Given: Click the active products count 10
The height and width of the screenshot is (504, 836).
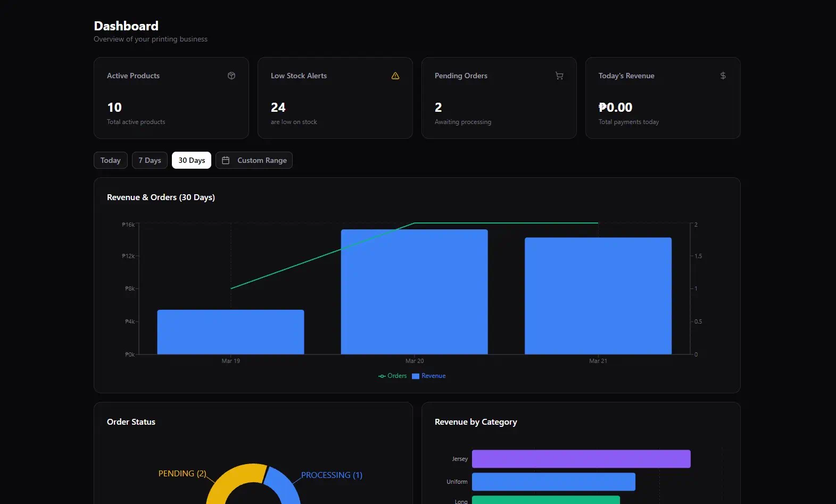Looking at the screenshot, I should click(x=114, y=108).
